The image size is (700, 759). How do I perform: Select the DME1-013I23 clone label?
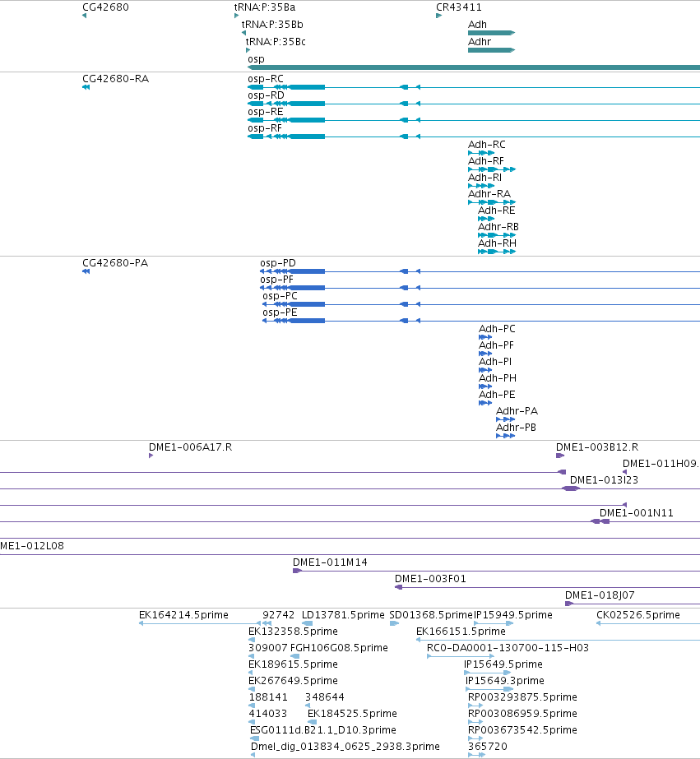click(x=604, y=481)
